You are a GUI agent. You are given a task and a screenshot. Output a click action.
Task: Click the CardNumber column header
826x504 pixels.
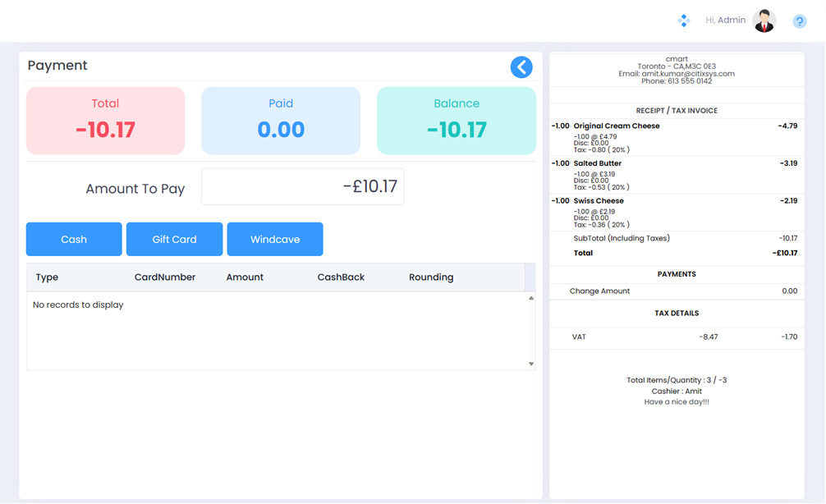pos(165,277)
